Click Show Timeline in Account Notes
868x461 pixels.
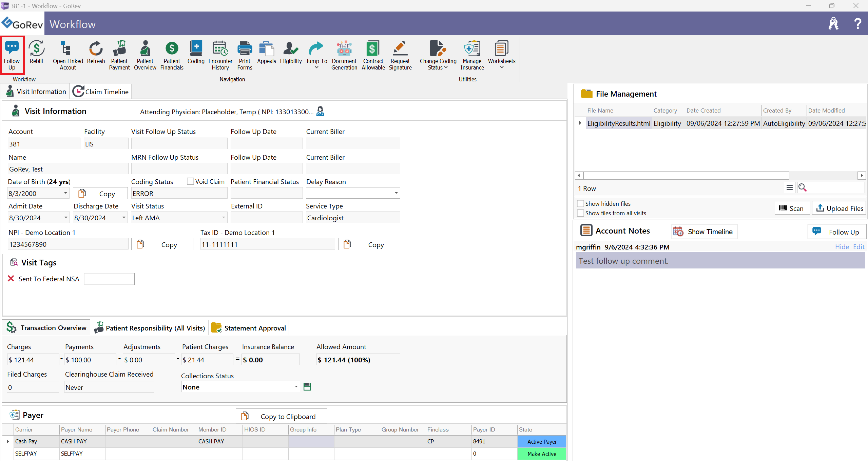704,232
